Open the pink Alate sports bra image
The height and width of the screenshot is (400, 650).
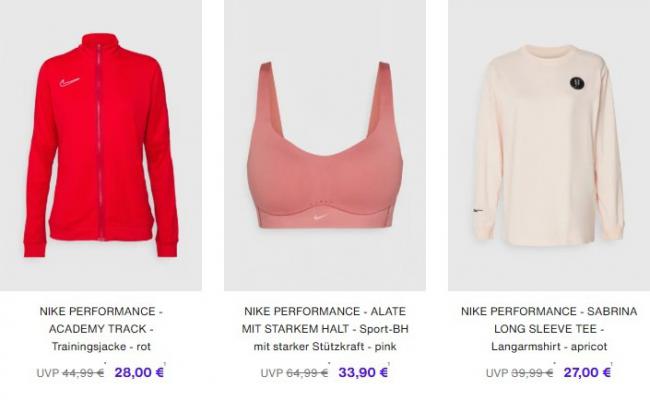325,145
